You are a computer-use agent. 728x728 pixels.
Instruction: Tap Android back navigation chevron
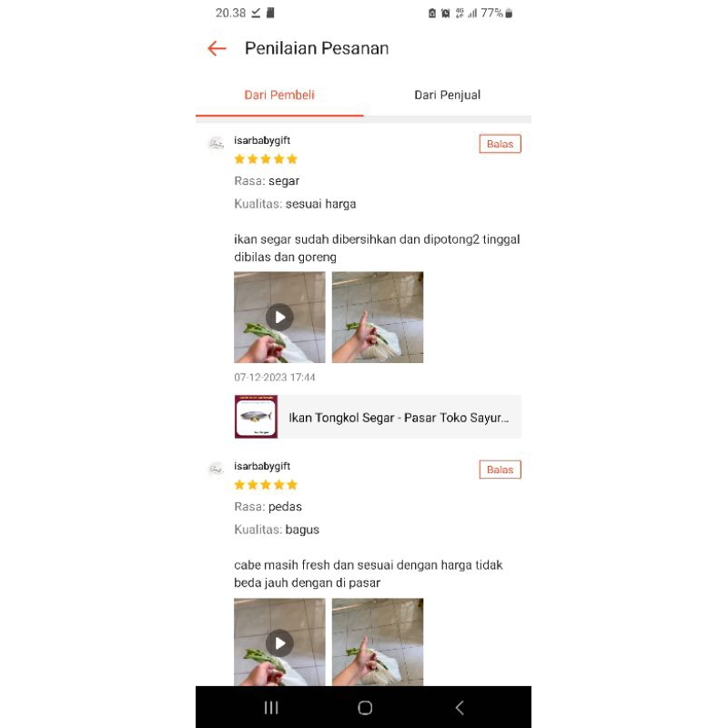460,708
